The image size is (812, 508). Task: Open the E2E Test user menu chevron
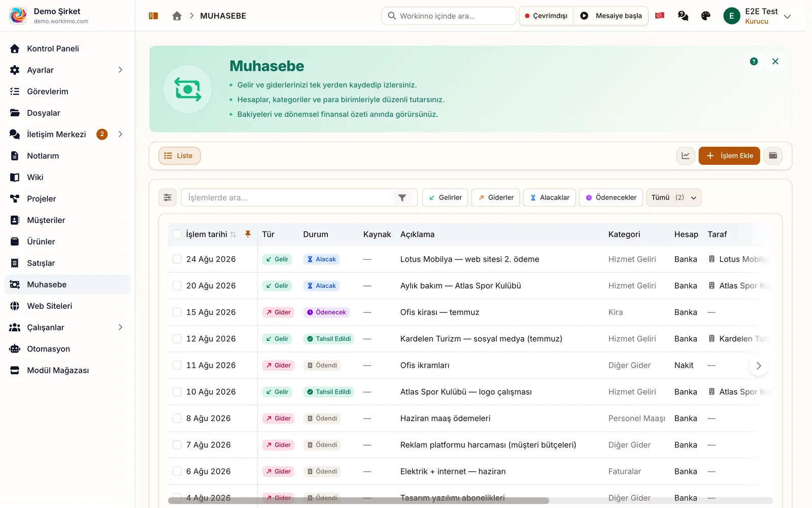coord(787,16)
